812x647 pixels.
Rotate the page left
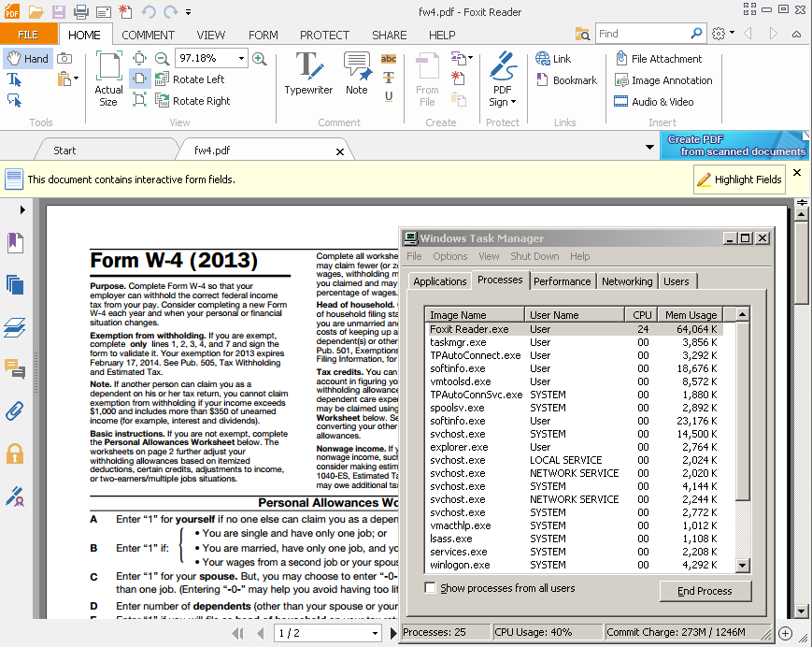(190, 79)
